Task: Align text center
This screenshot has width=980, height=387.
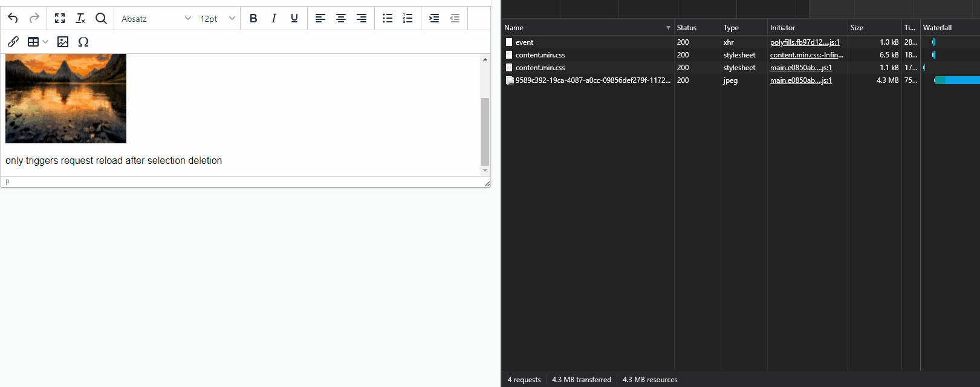Action: (x=341, y=18)
